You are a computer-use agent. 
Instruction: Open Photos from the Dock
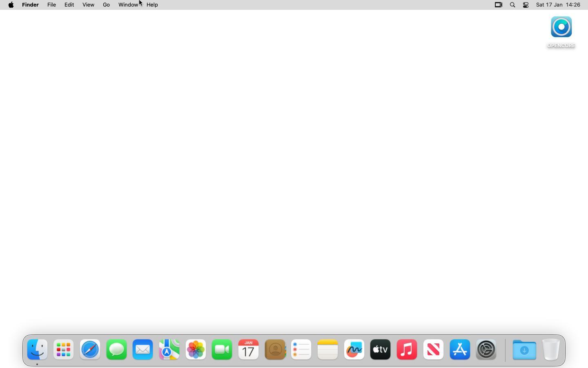(196, 350)
